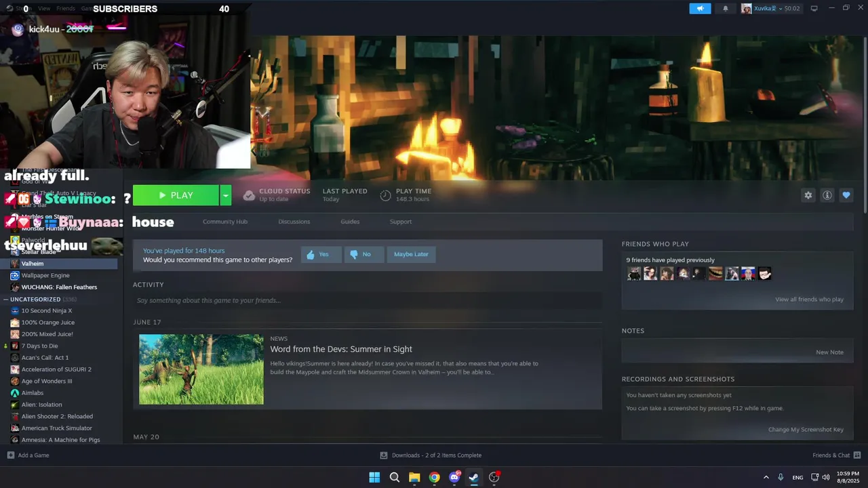Open game settings gear icon
The width and height of the screenshot is (868, 488).
808,195
